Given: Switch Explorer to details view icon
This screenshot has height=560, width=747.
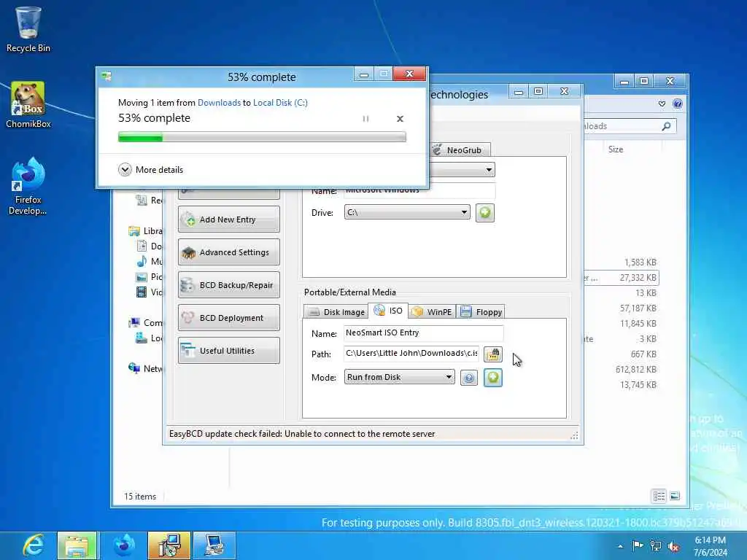Looking at the screenshot, I should pyautogui.click(x=659, y=496).
